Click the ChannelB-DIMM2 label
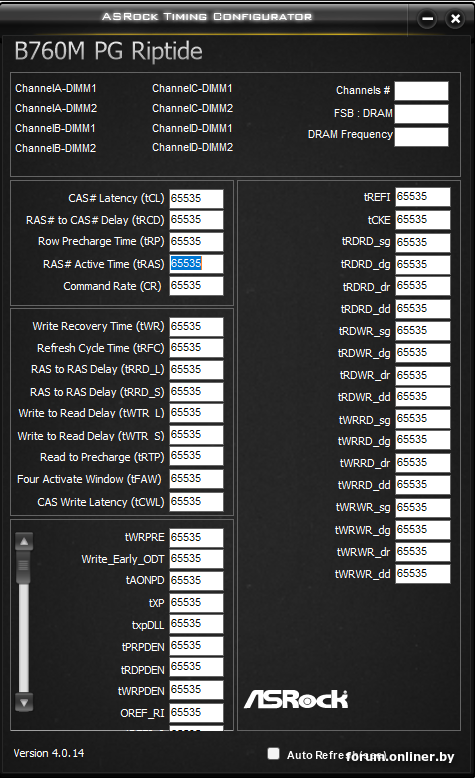Screen dimensions: 475x778 pyautogui.click(x=56, y=148)
